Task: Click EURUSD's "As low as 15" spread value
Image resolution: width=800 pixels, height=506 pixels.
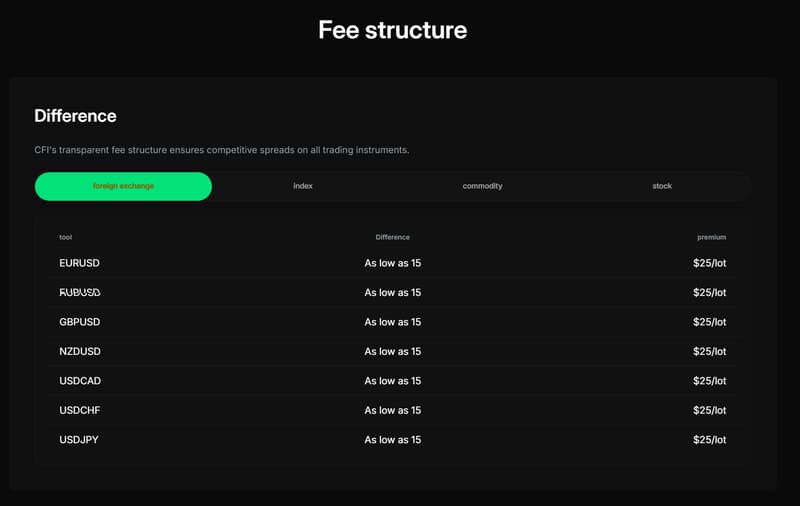Action: (392, 263)
